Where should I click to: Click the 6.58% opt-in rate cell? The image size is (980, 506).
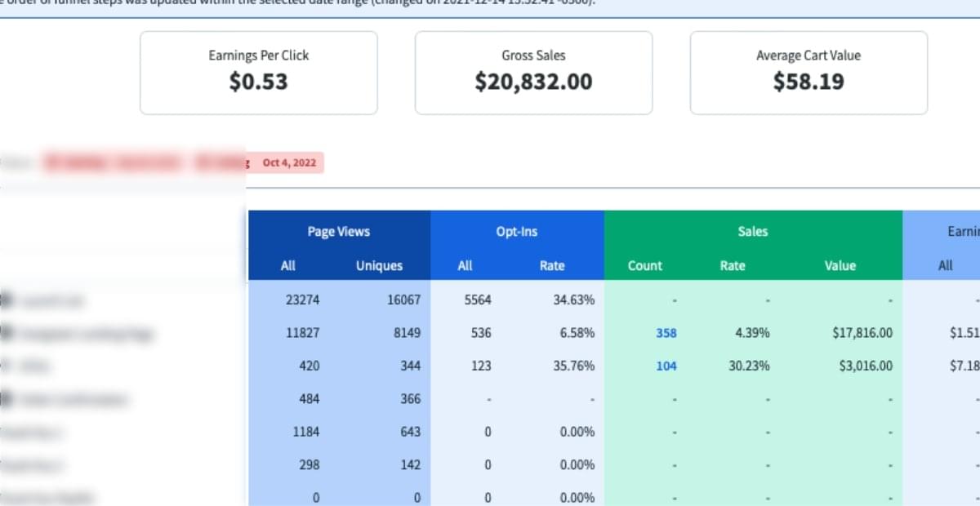[x=577, y=333]
